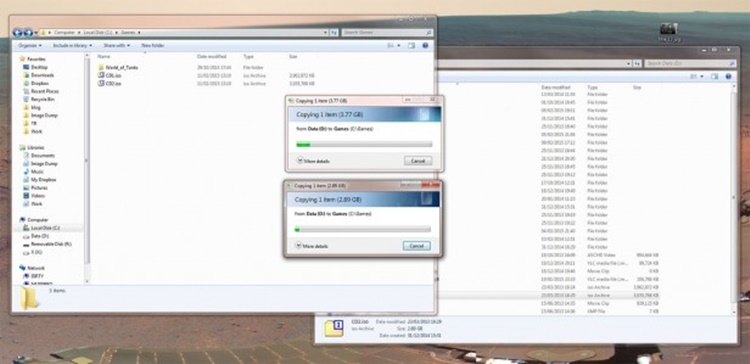Cancel the 2.89 GB copy operation
This screenshot has width=750, height=364.
pos(416,245)
